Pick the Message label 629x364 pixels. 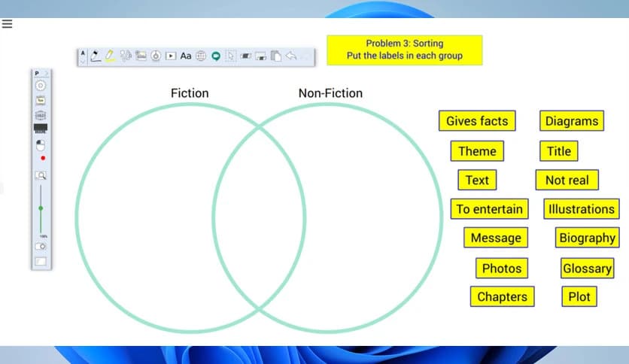coord(496,238)
